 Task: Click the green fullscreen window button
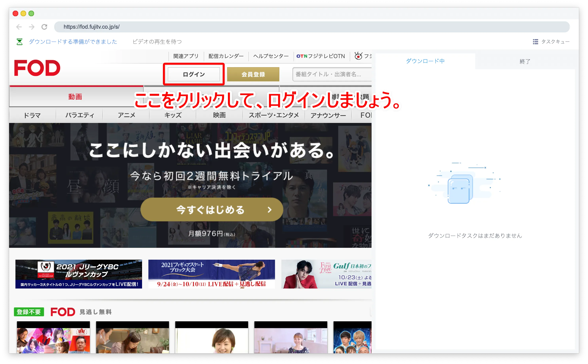click(31, 13)
